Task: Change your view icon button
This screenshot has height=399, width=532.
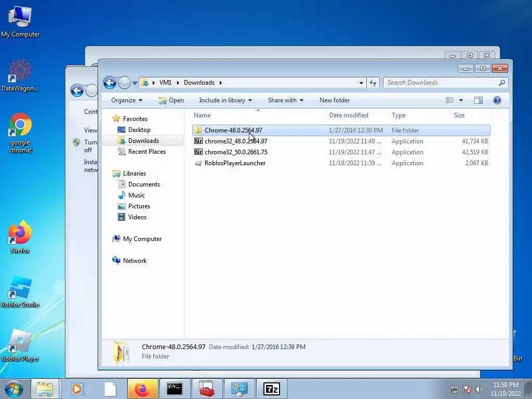Action: (x=449, y=100)
